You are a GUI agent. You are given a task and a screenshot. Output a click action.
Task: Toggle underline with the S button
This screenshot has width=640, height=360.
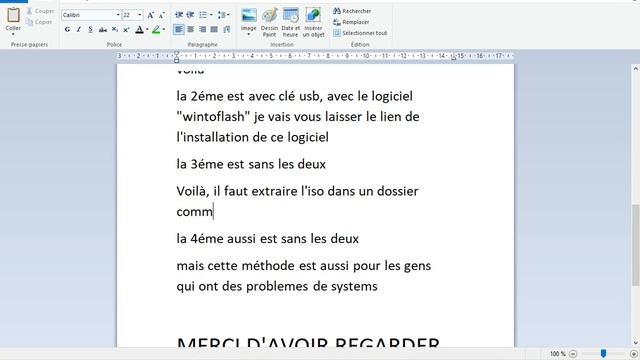[x=90, y=29]
